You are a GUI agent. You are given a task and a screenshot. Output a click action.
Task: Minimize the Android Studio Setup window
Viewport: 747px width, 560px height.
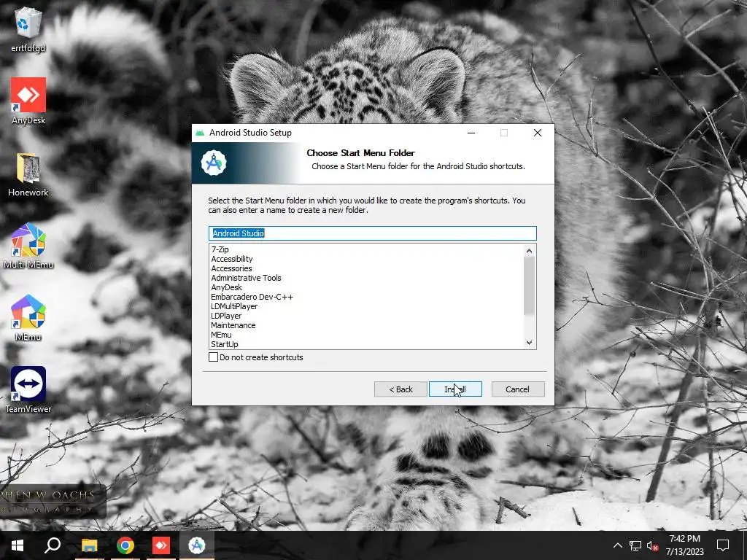(471, 133)
